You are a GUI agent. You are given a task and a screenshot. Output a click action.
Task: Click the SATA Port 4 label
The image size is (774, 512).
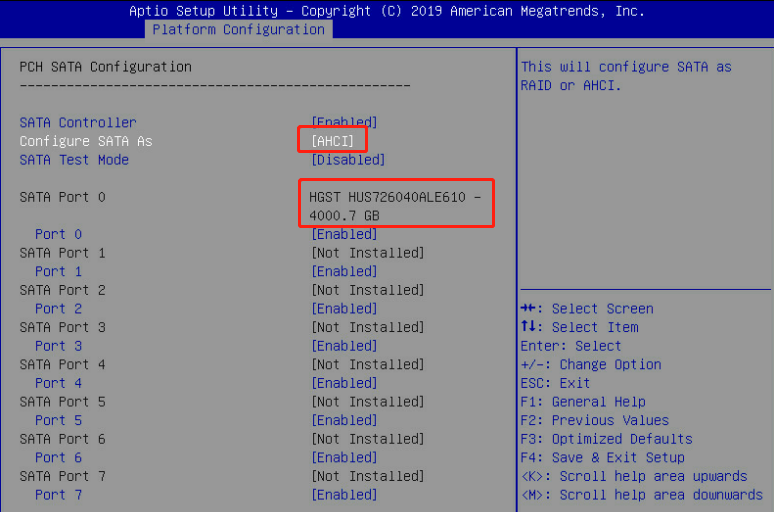click(x=62, y=364)
